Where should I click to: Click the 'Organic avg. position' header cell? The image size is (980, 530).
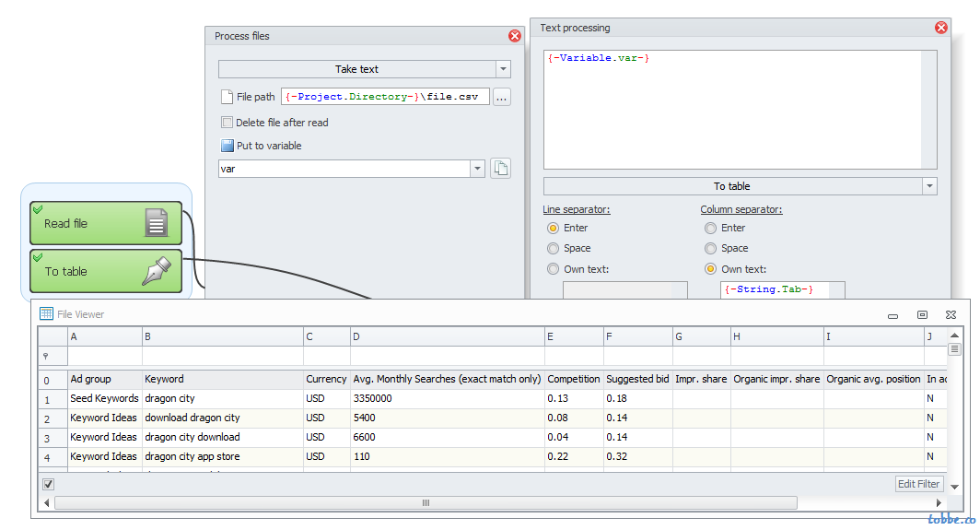(874, 379)
